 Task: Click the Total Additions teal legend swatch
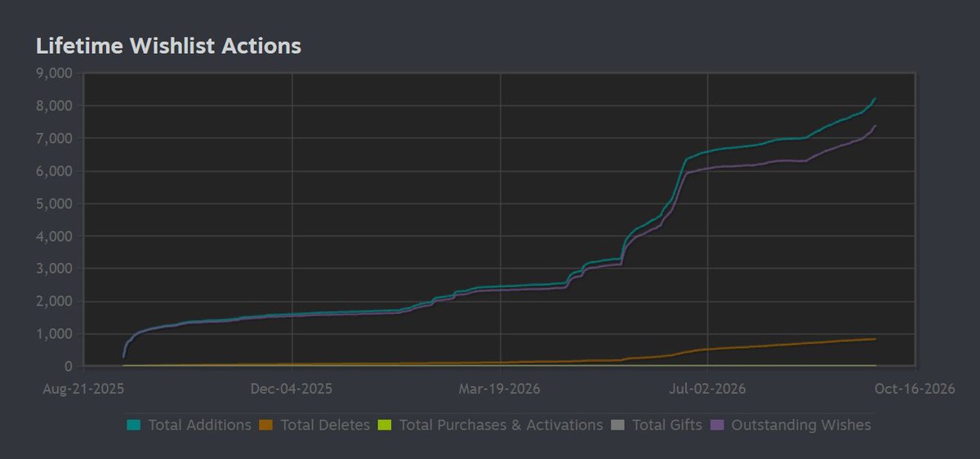pos(132,426)
